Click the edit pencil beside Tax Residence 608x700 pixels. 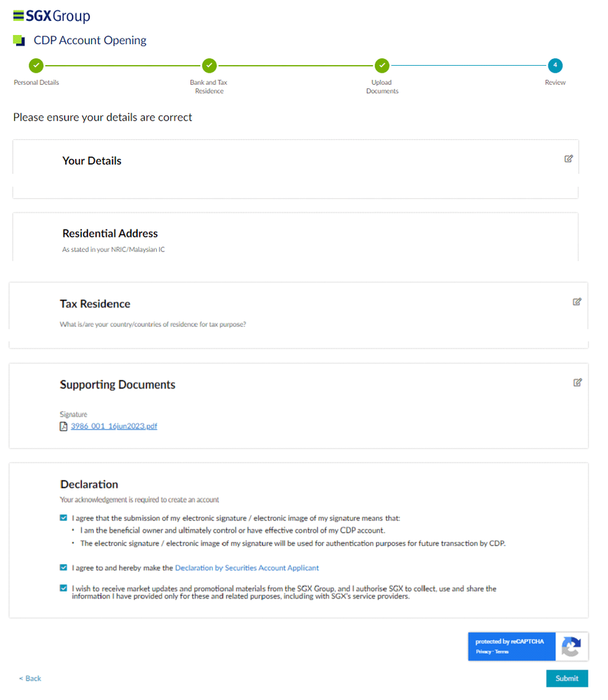577,302
